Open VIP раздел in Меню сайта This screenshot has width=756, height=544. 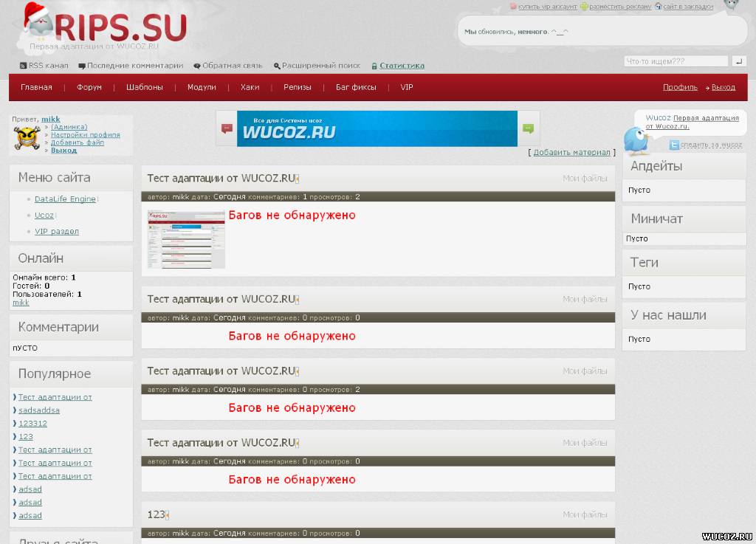click(x=56, y=232)
